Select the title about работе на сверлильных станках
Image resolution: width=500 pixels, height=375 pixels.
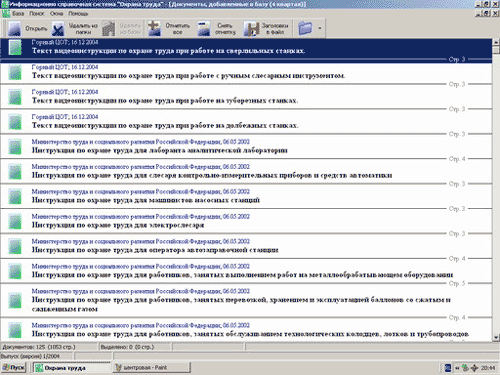(168, 51)
